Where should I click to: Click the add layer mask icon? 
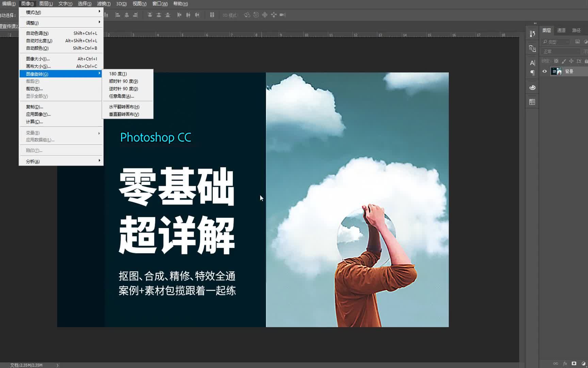click(x=574, y=363)
